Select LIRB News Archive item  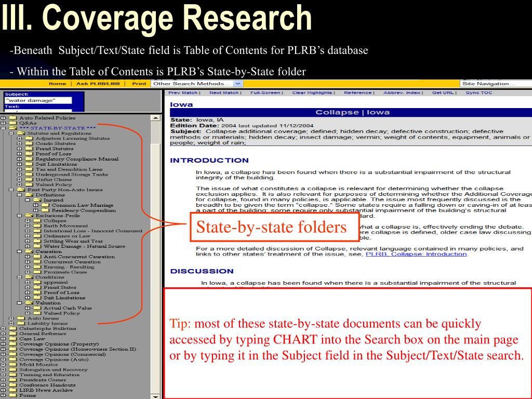point(46,390)
